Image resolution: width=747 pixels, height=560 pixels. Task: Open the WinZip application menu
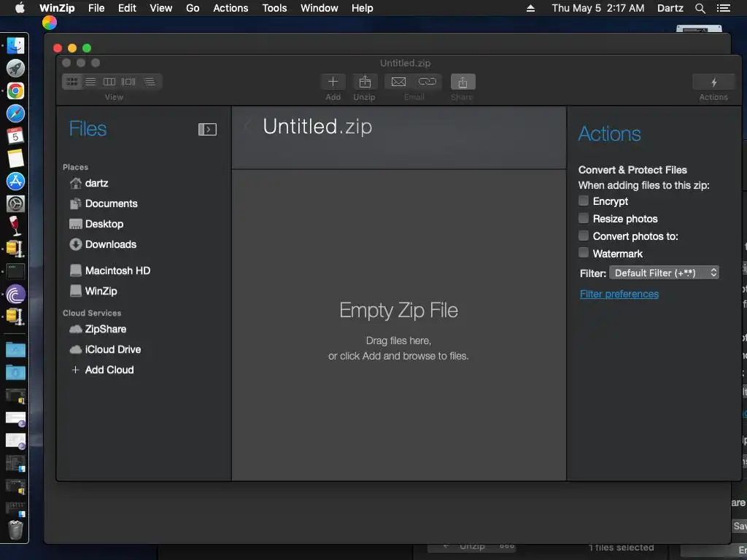pos(57,8)
